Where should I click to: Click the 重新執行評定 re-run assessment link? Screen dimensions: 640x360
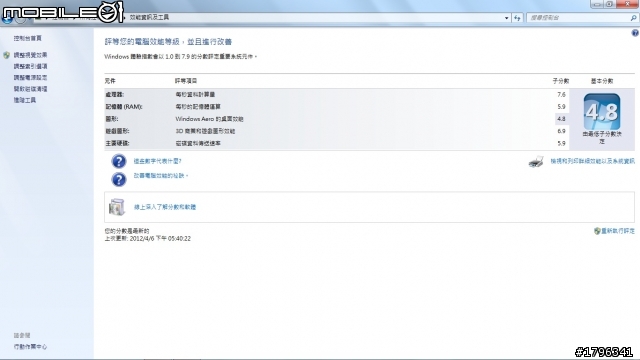click(618, 231)
